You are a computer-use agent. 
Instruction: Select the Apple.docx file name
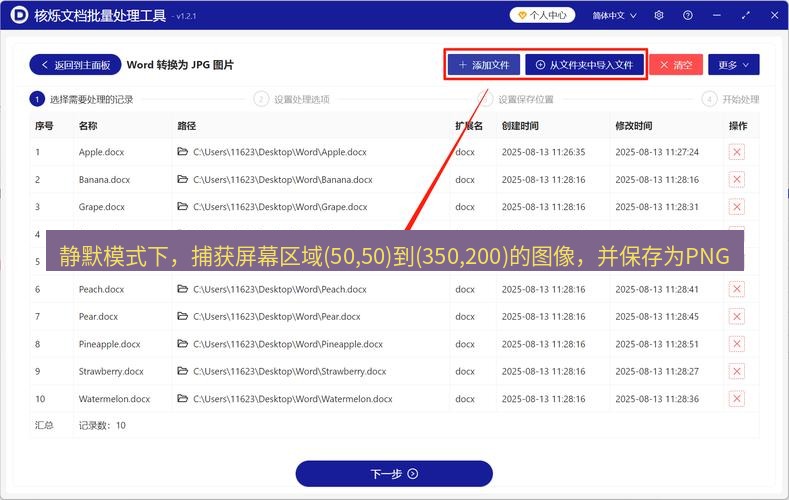pyautogui.click(x=101, y=152)
